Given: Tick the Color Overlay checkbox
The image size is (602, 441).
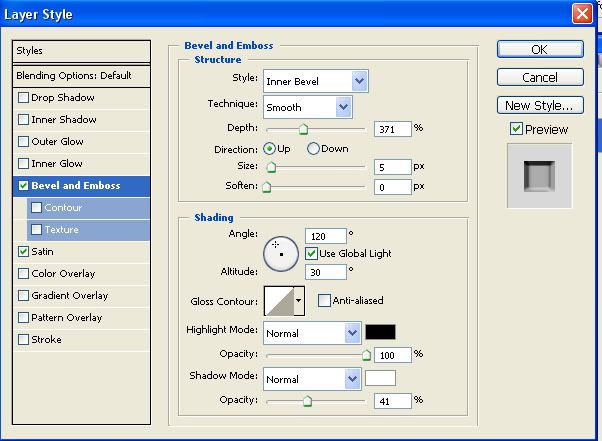Looking at the screenshot, I should pyautogui.click(x=23, y=274).
